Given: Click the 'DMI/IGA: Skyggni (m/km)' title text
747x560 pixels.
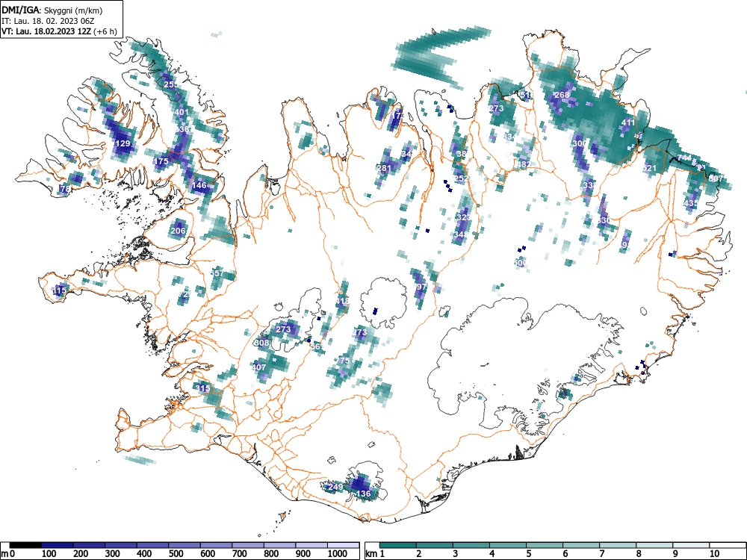Looking at the screenshot, I should tap(52, 10).
